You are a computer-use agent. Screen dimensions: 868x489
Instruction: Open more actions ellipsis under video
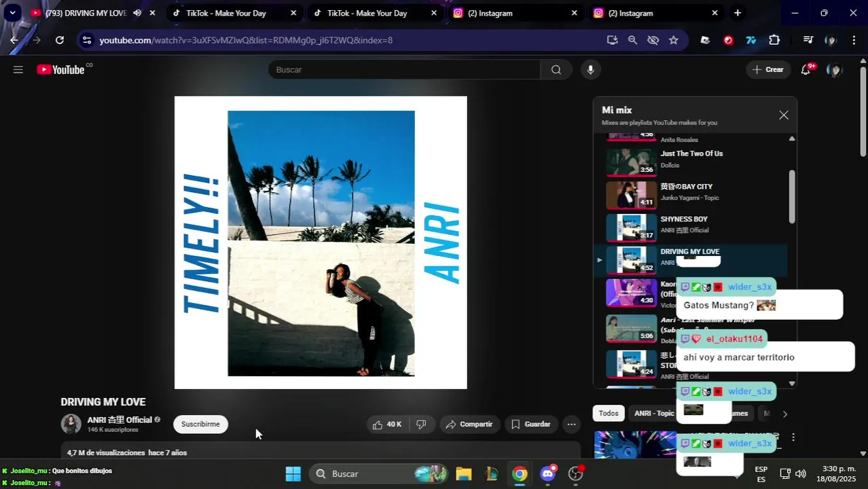(571, 424)
